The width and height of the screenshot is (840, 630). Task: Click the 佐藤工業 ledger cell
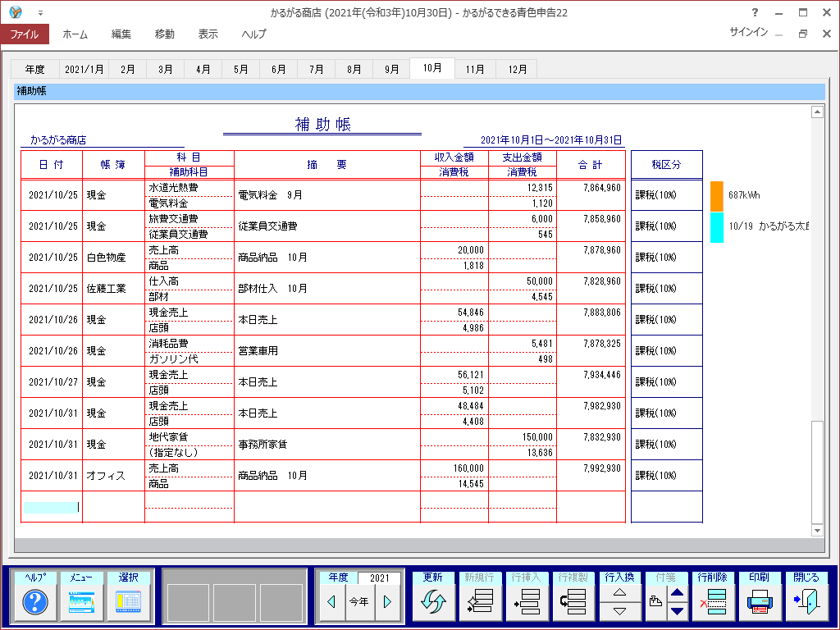click(x=113, y=289)
